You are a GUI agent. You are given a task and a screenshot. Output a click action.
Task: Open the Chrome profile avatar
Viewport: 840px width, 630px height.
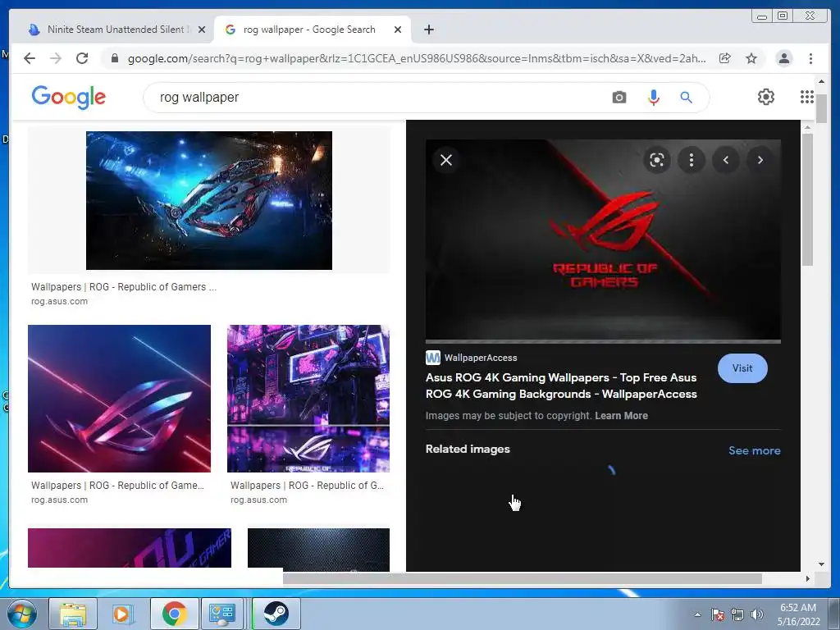[x=783, y=58]
